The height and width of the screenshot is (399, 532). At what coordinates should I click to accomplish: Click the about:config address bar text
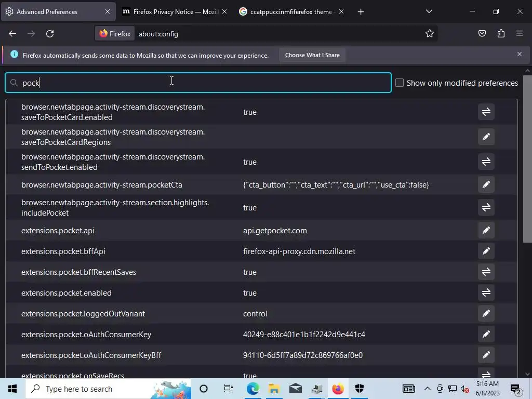158,34
